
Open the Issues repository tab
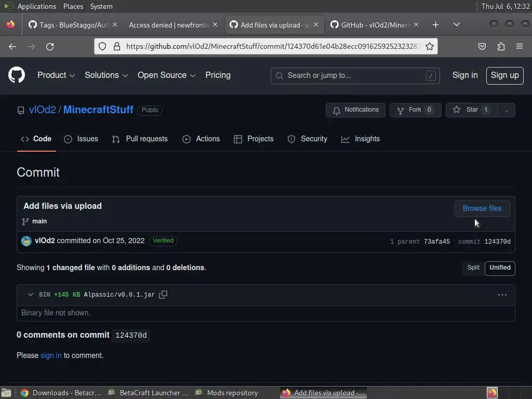click(x=81, y=139)
